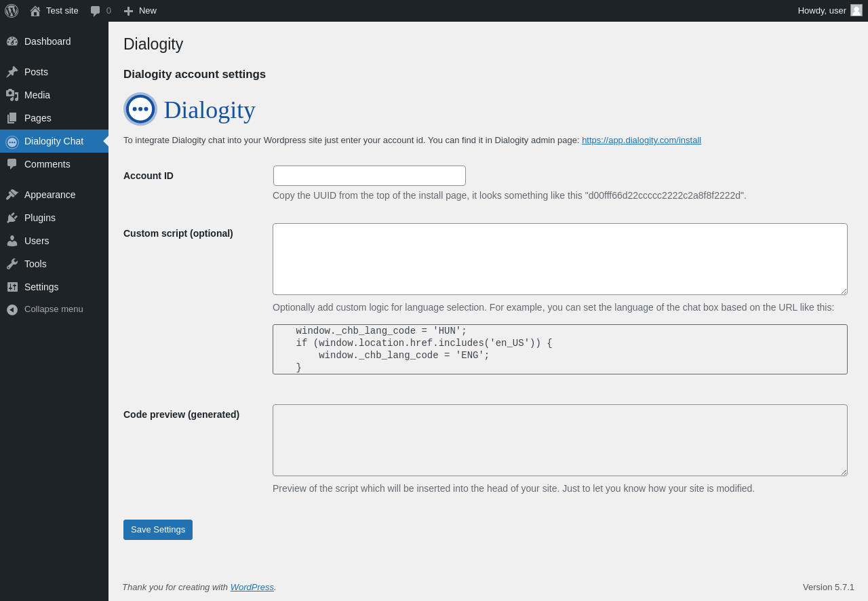This screenshot has height=601, width=868.
Task: Open Dialogity Chat menu item
Action: pyautogui.click(x=54, y=141)
